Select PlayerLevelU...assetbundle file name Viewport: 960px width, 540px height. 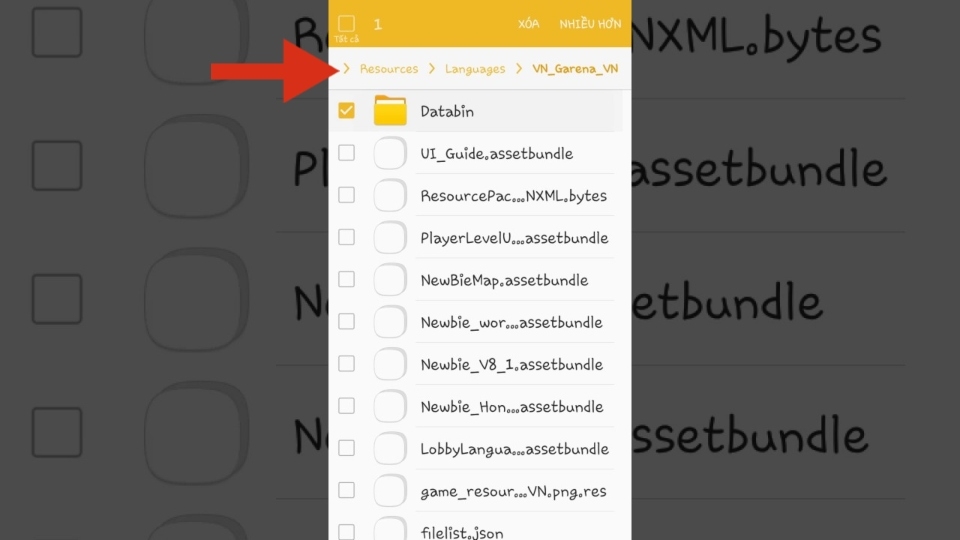[514, 238]
